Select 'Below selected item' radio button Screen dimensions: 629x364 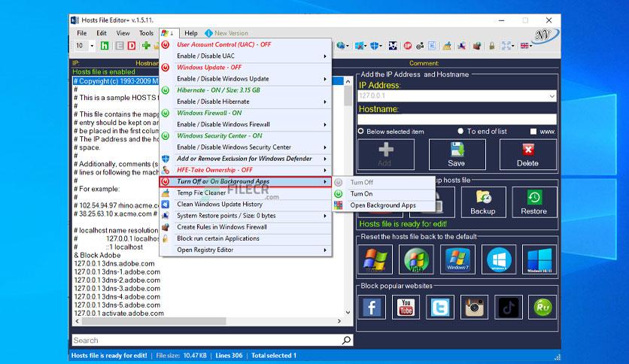click(x=360, y=131)
